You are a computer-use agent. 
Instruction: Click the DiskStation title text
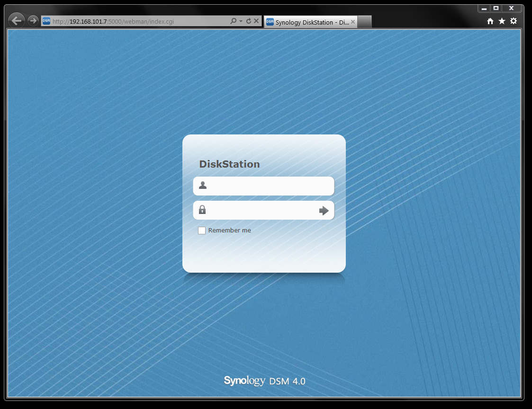229,164
